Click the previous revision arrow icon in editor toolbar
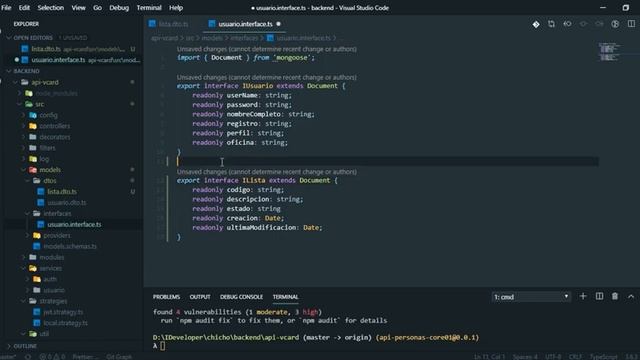Screen dimensions: 640x360 [567, 24]
